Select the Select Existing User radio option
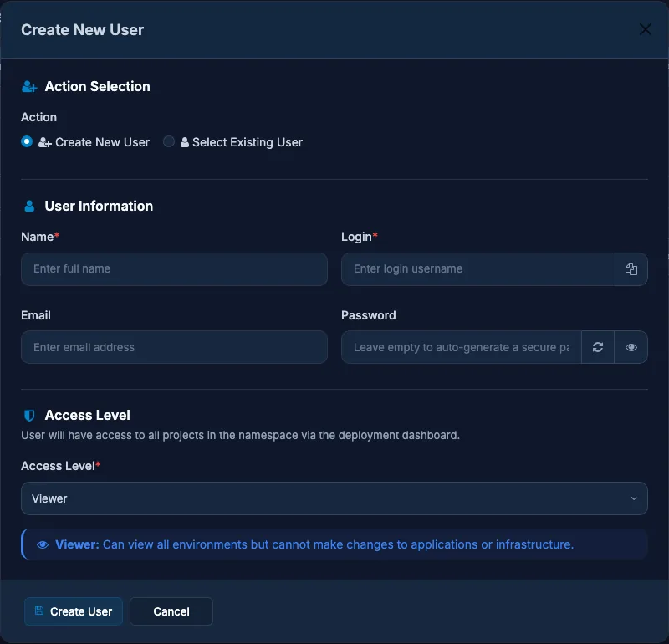The height and width of the screenshot is (644, 669). pyautogui.click(x=169, y=141)
